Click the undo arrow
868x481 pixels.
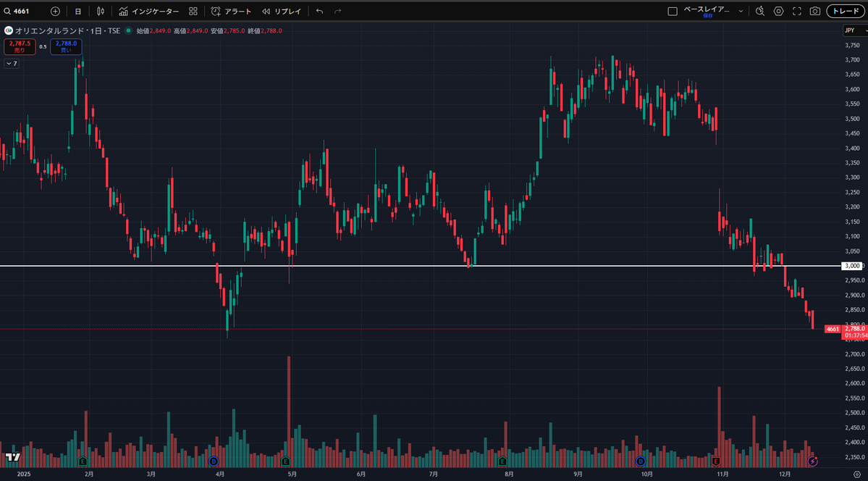pyautogui.click(x=319, y=12)
